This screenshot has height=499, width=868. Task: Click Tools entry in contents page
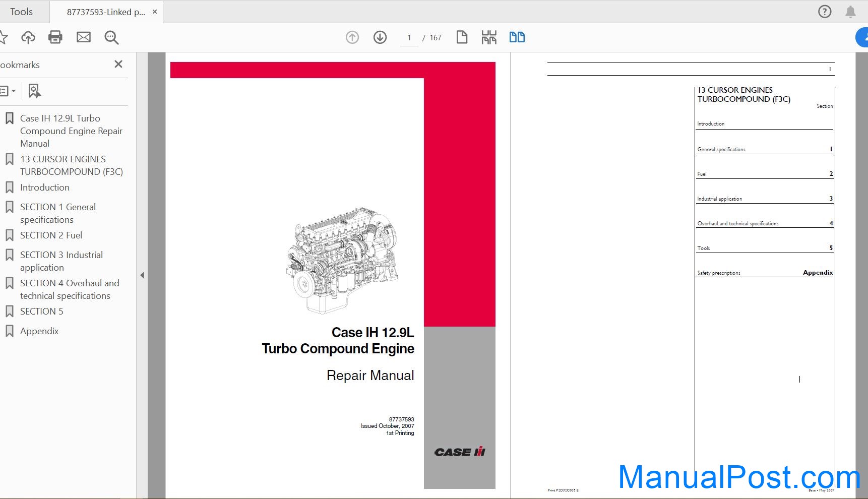[704, 248]
